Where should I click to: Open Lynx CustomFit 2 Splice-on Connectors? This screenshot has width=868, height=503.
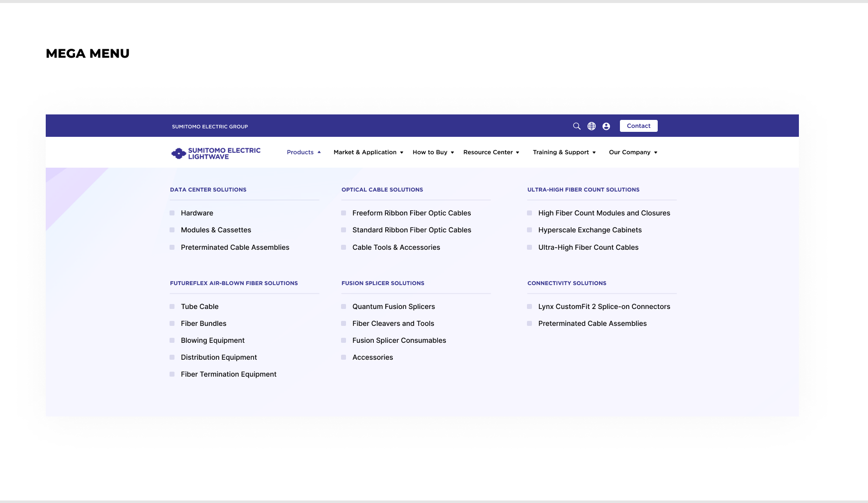[604, 306]
